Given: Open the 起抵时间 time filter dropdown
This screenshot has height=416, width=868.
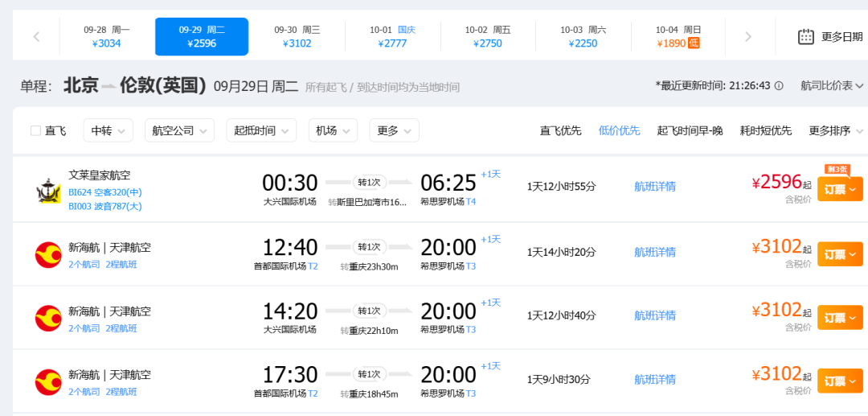Looking at the screenshot, I should pos(261,130).
